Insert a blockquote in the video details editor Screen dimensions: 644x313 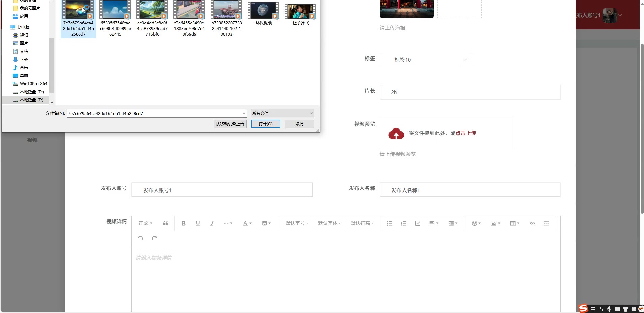point(165,223)
